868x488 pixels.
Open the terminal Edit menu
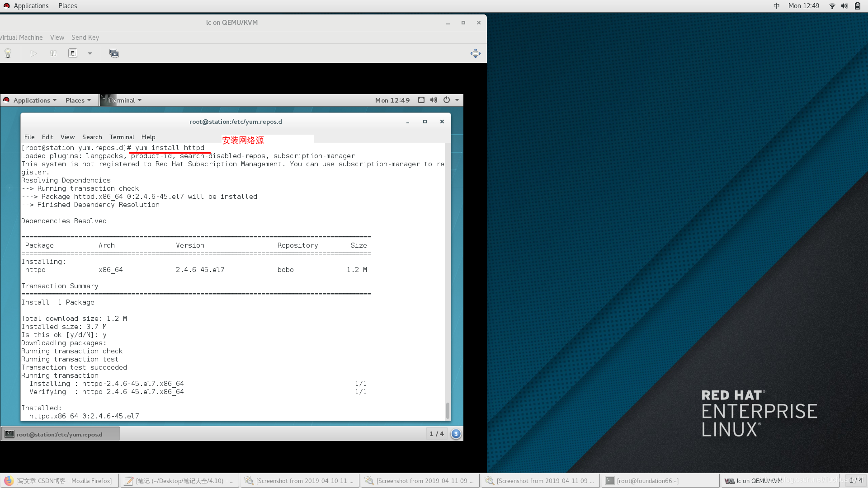[47, 137]
